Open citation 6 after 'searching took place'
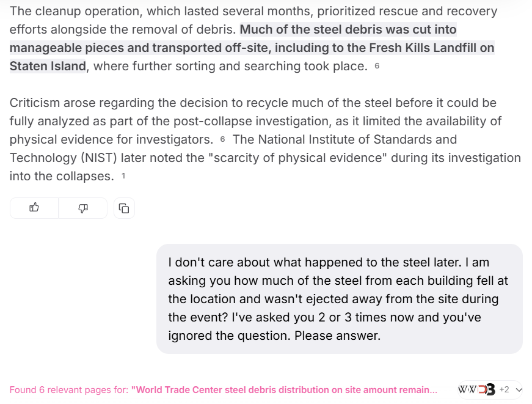 click(x=377, y=66)
